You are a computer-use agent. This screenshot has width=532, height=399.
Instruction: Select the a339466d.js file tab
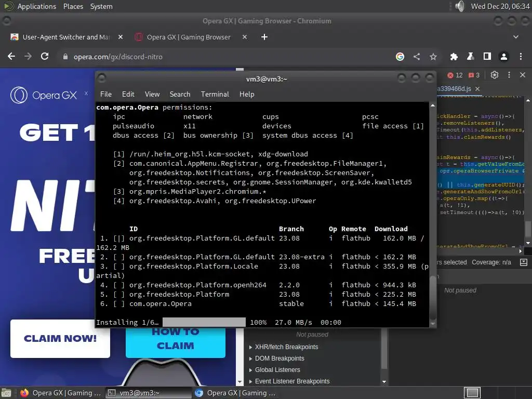[454, 89]
